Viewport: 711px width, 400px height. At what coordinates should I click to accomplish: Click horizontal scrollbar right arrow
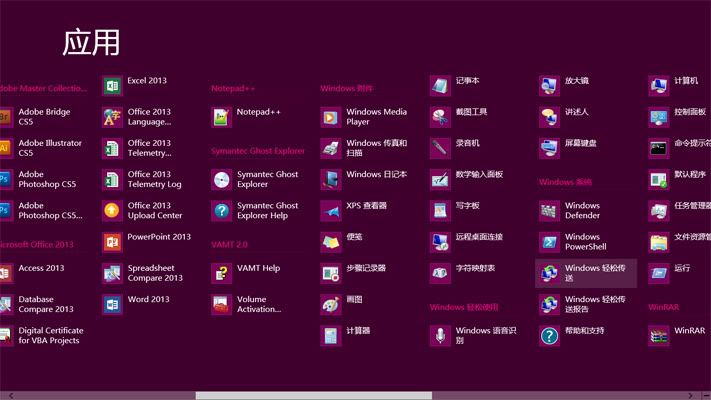(x=690, y=395)
